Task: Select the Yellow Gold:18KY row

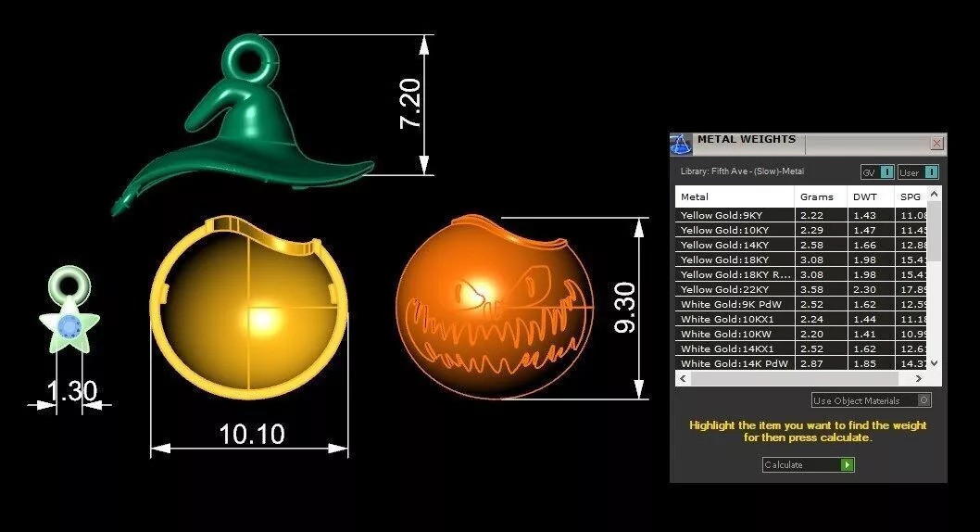Action: [x=801, y=260]
